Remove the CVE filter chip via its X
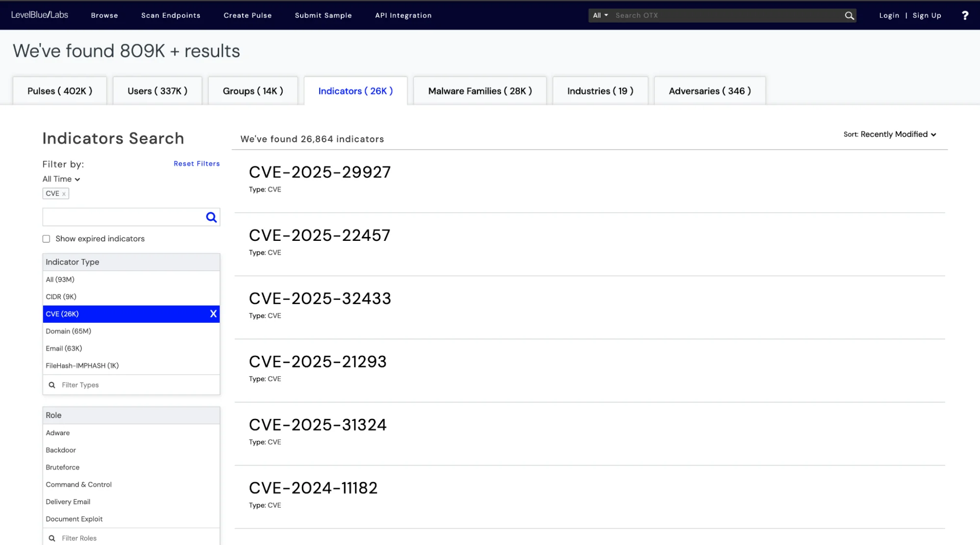The height and width of the screenshot is (545, 980). coord(64,193)
